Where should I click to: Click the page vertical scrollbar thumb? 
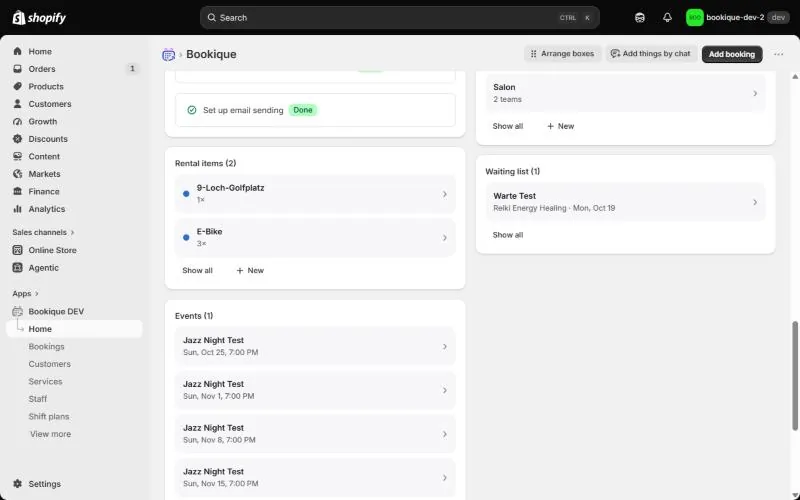[x=795, y=376]
